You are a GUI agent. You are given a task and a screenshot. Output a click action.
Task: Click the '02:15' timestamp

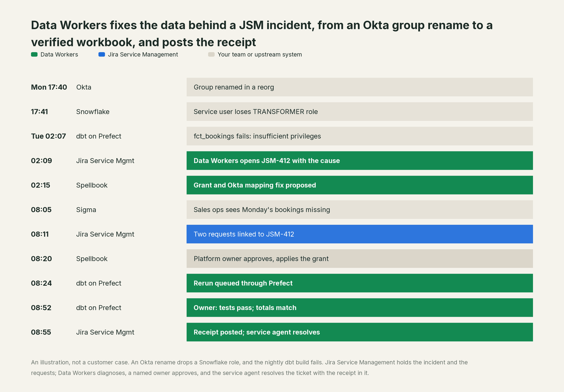[x=41, y=185]
